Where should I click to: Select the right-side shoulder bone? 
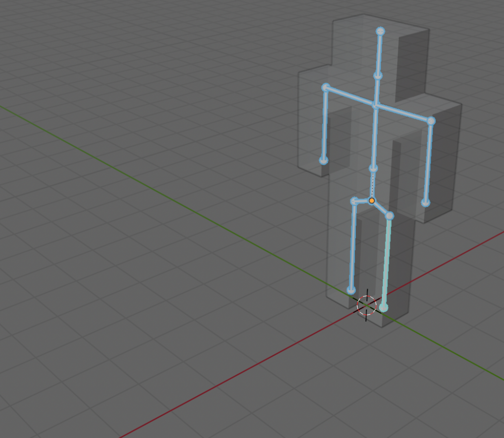point(404,113)
